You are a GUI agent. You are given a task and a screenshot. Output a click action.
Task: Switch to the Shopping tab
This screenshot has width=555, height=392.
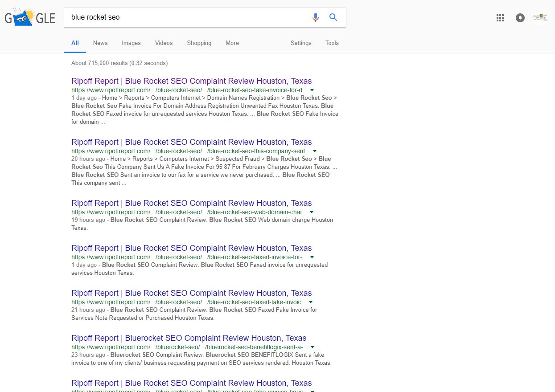(199, 43)
